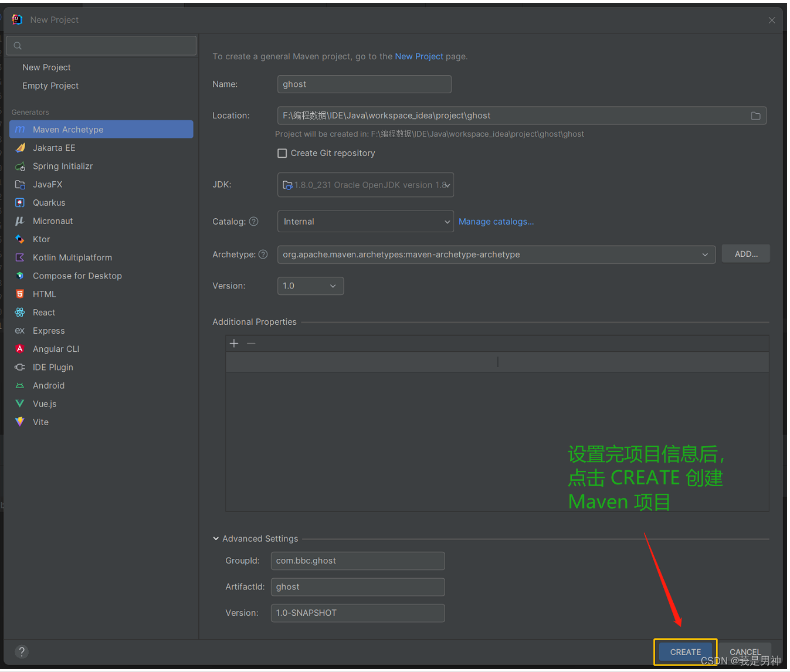Follow the New Project page link
The height and width of the screenshot is (672, 790).
pos(419,56)
